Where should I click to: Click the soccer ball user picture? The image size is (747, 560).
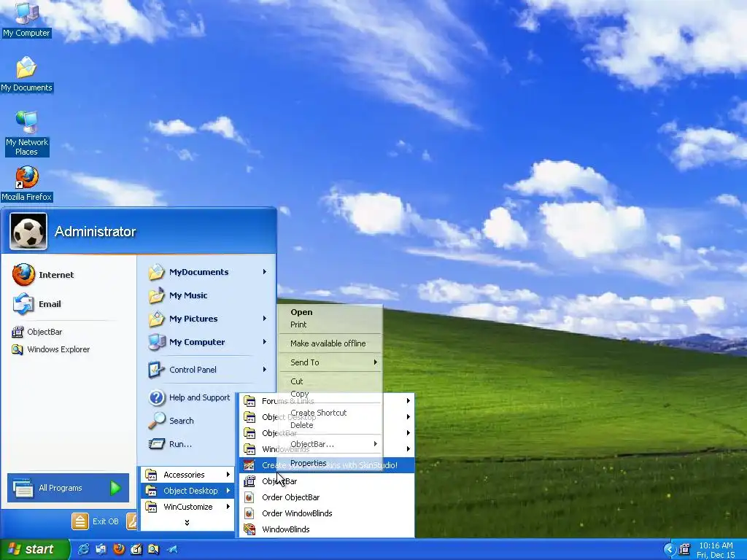pyautogui.click(x=28, y=231)
